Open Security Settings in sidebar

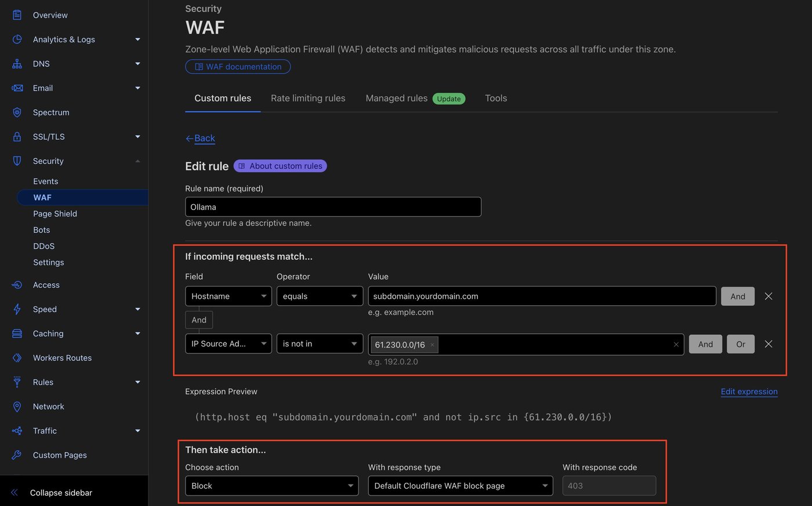click(x=49, y=262)
